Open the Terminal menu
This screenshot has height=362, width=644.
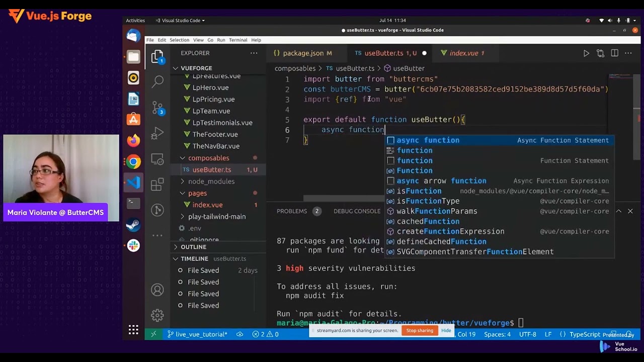click(x=238, y=40)
